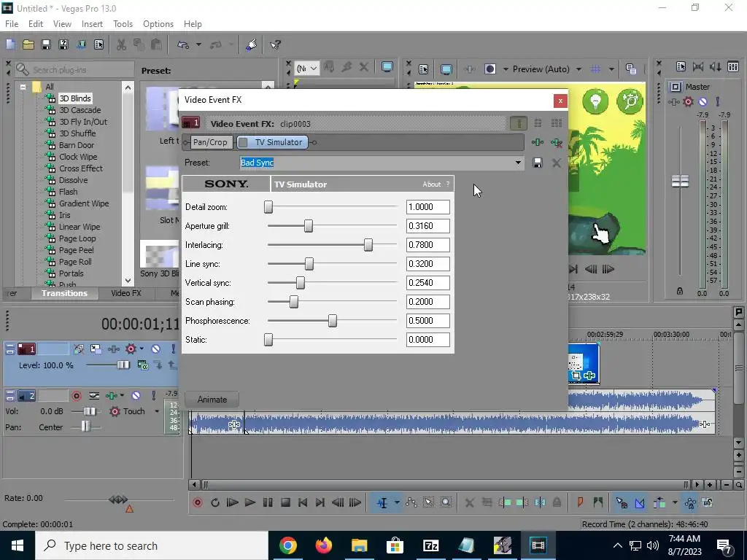Open the Preview (Auto) quality dropdown
Viewport: 747px width, 560px height.
(578, 69)
